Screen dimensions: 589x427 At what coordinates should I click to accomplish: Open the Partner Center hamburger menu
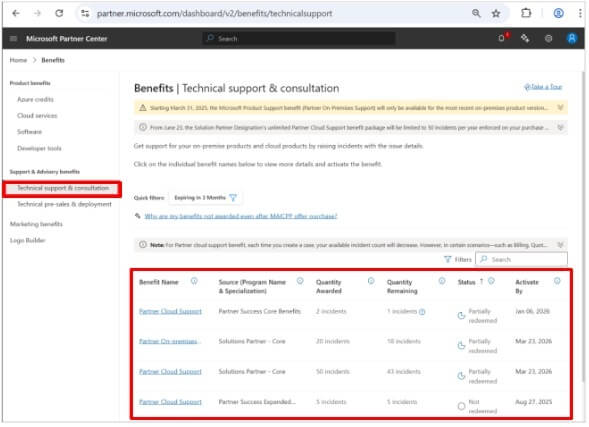coord(13,39)
